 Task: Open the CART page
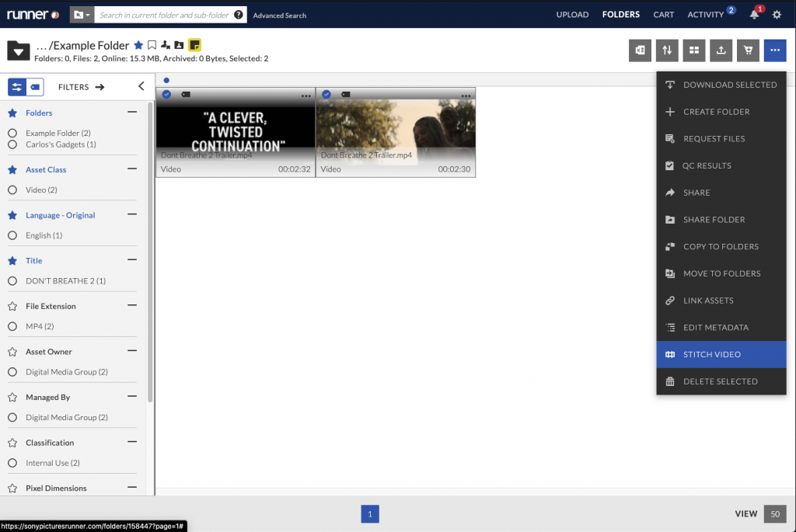(x=664, y=15)
